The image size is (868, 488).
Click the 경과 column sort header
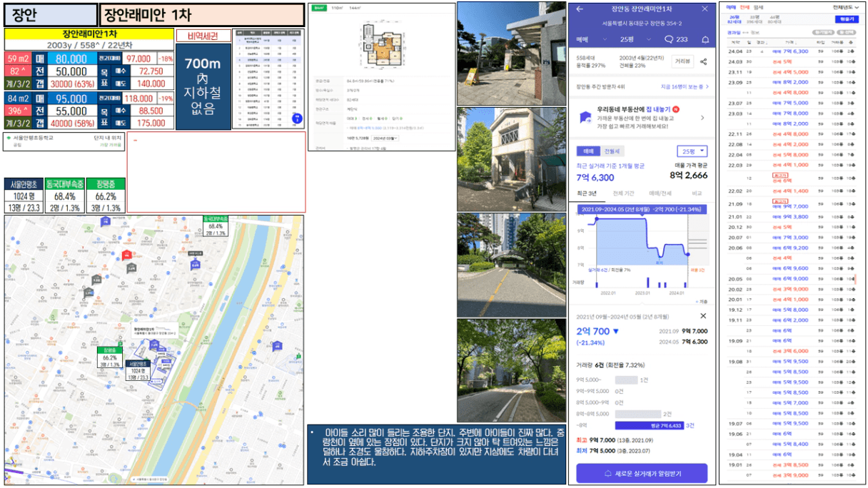[760, 41]
